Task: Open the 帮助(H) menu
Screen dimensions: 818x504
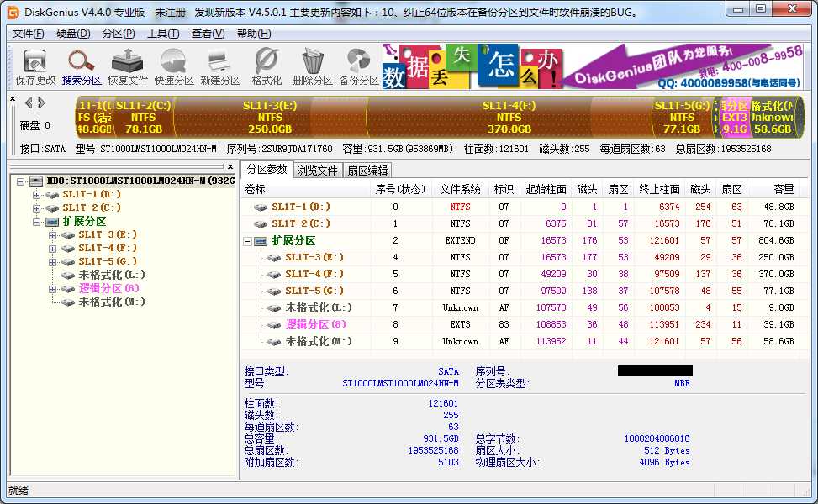Action: click(254, 34)
